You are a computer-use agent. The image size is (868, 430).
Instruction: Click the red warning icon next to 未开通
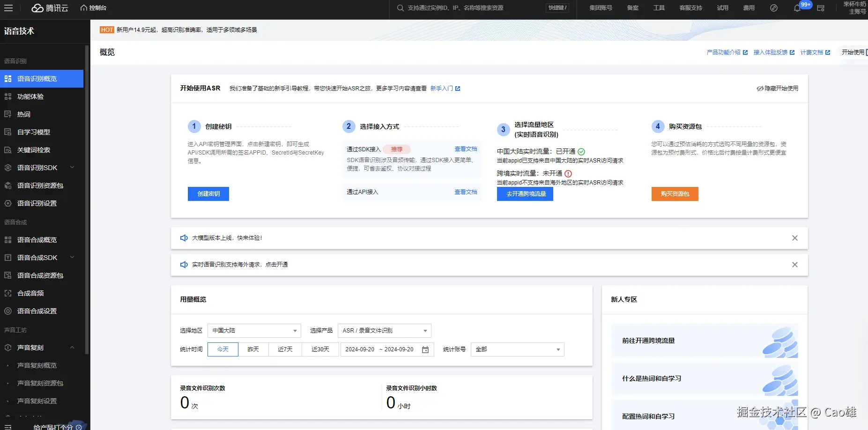click(568, 174)
